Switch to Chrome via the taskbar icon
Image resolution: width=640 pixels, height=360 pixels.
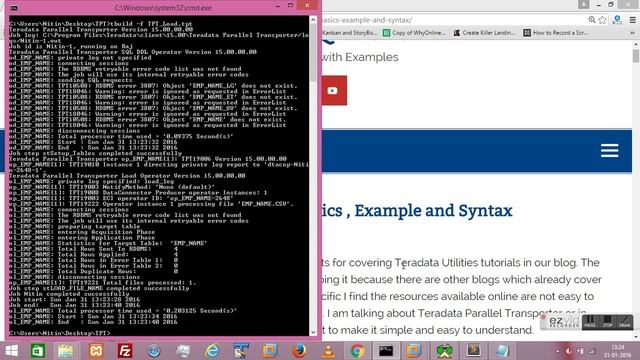tap(357, 351)
